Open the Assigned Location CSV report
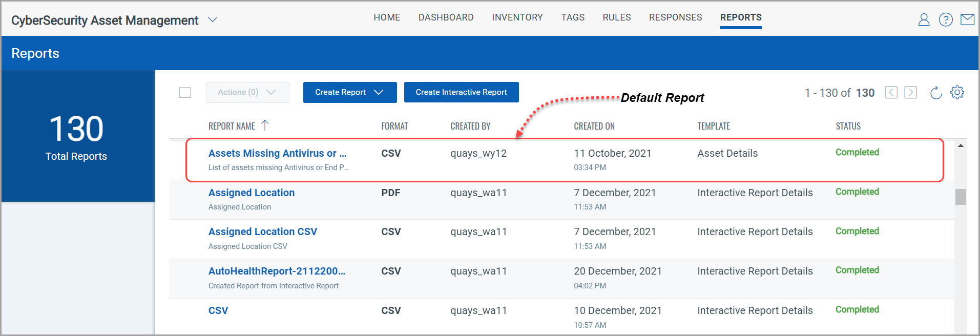Screen dimensions: 980x336 pyautogui.click(x=262, y=232)
